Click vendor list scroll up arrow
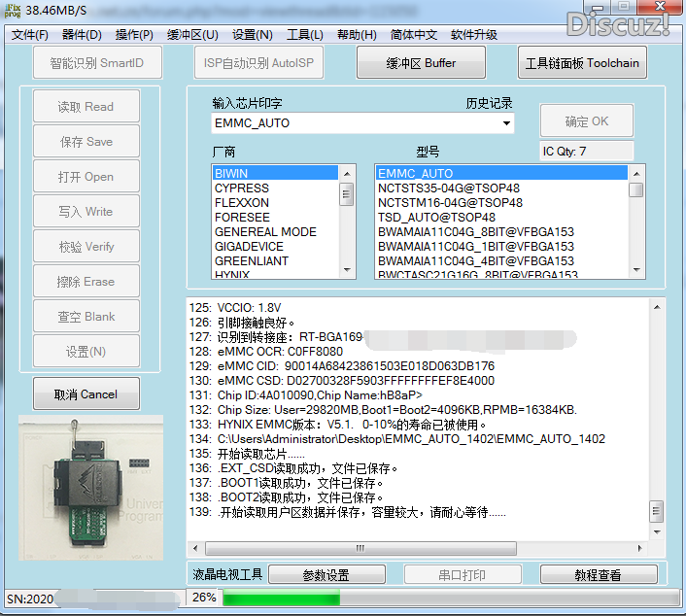 347,174
